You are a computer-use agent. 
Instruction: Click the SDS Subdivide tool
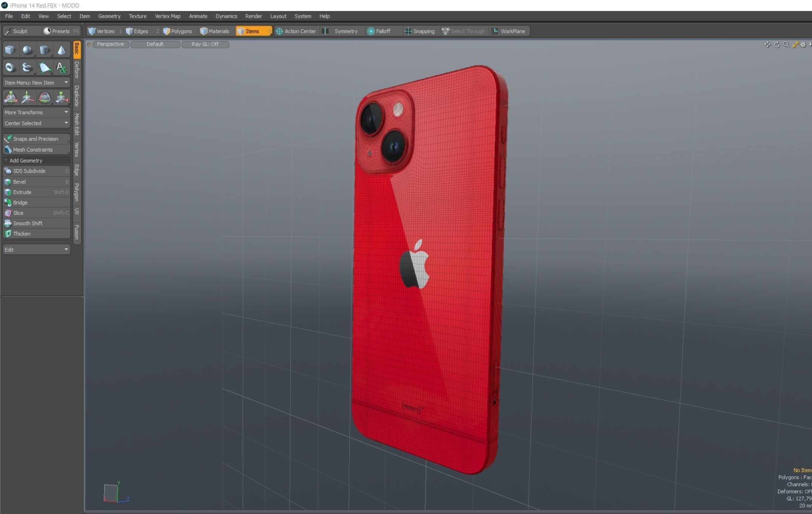point(36,171)
